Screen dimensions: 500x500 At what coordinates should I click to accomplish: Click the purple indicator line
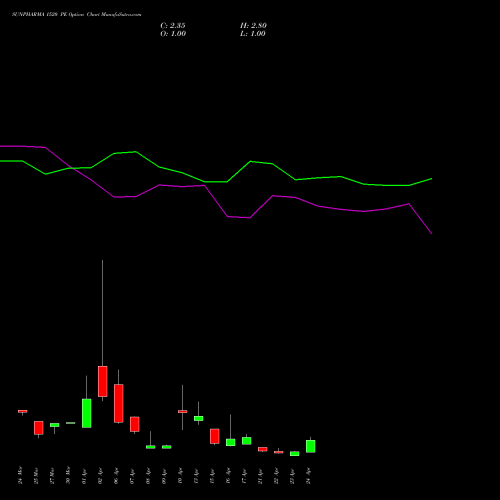click(216, 201)
